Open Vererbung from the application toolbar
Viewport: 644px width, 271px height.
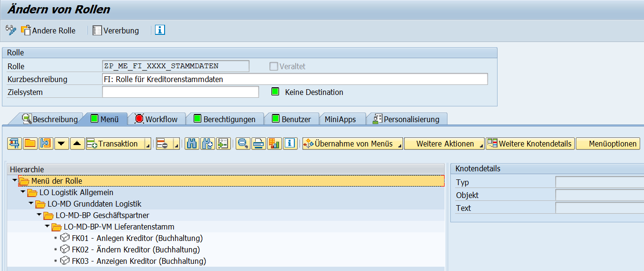coord(116,31)
